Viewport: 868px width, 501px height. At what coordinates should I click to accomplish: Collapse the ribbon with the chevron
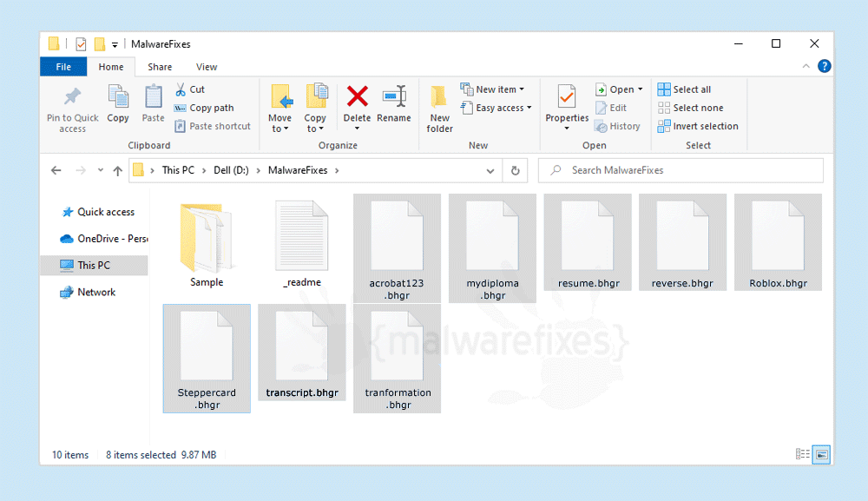[806, 67]
